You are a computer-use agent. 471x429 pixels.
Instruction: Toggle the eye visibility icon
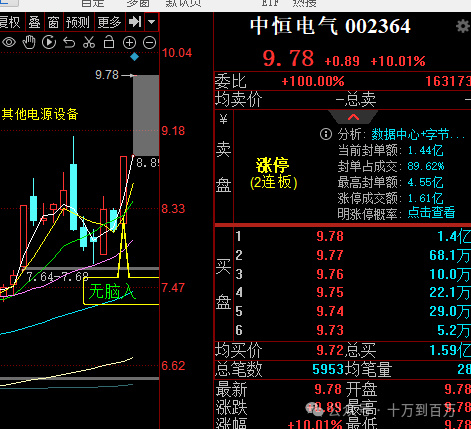pos(9,43)
